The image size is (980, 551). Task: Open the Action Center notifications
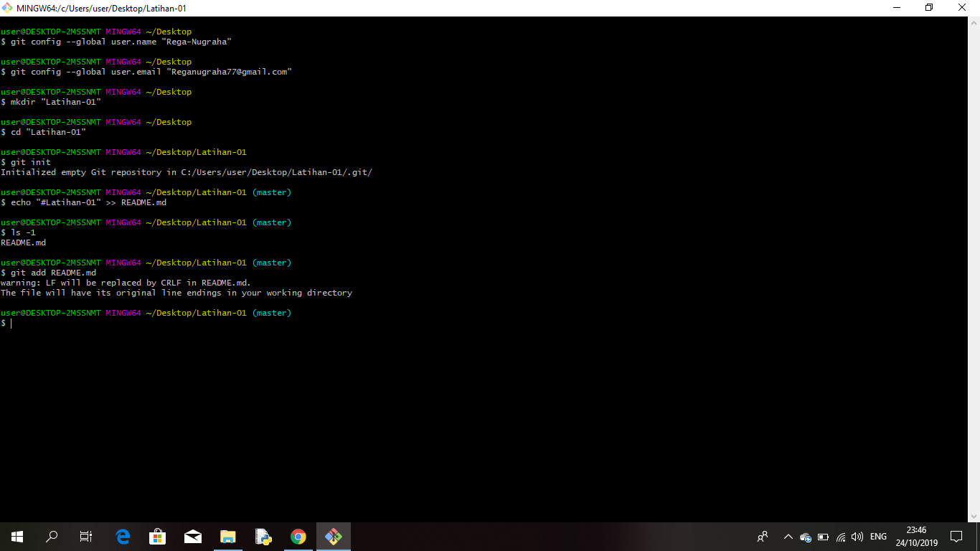tap(956, 536)
